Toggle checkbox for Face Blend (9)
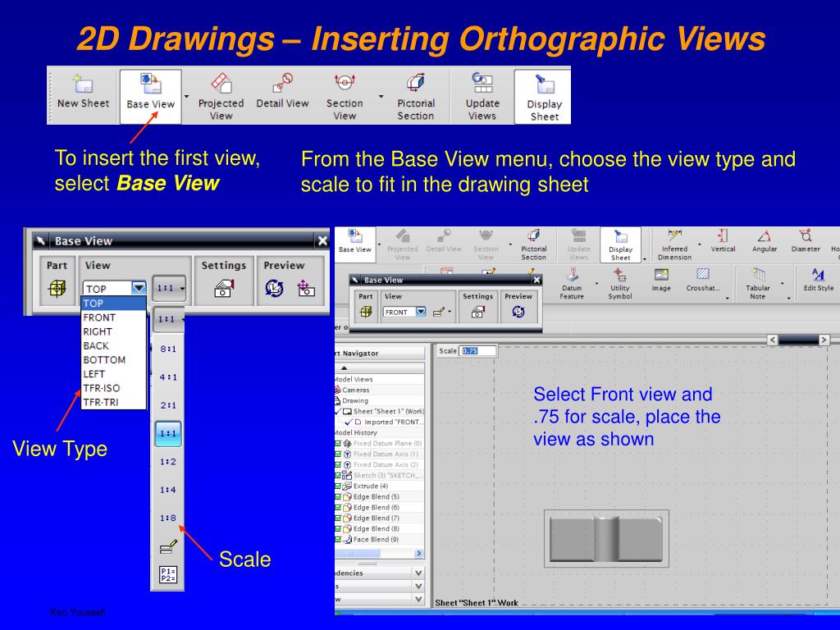The width and height of the screenshot is (840, 630). coord(338,540)
